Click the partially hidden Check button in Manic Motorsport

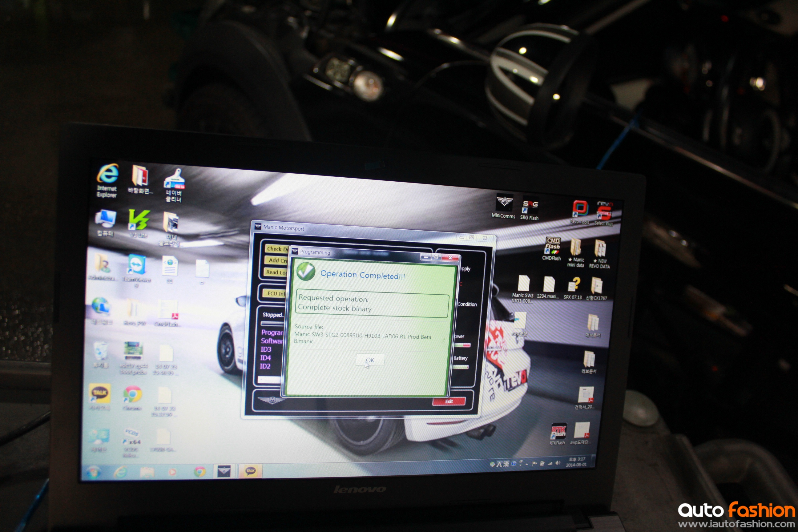pyautogui.click(x=276, y=249)
